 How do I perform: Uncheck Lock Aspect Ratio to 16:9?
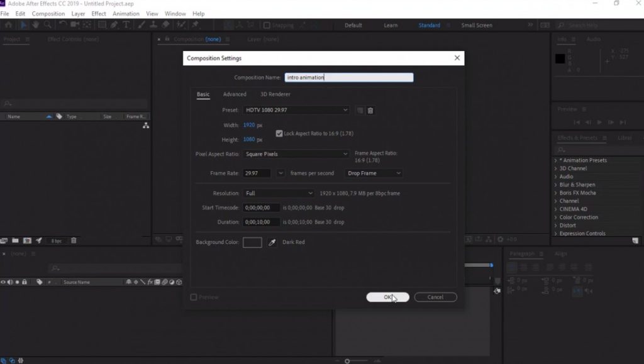(278, 133)
